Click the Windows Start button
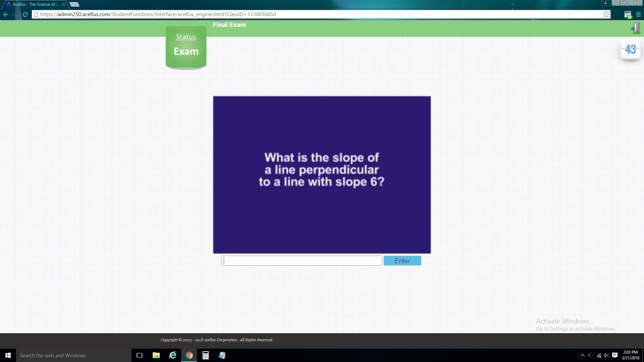Viewport: 644px width, 362px height. tap(8, 355)
